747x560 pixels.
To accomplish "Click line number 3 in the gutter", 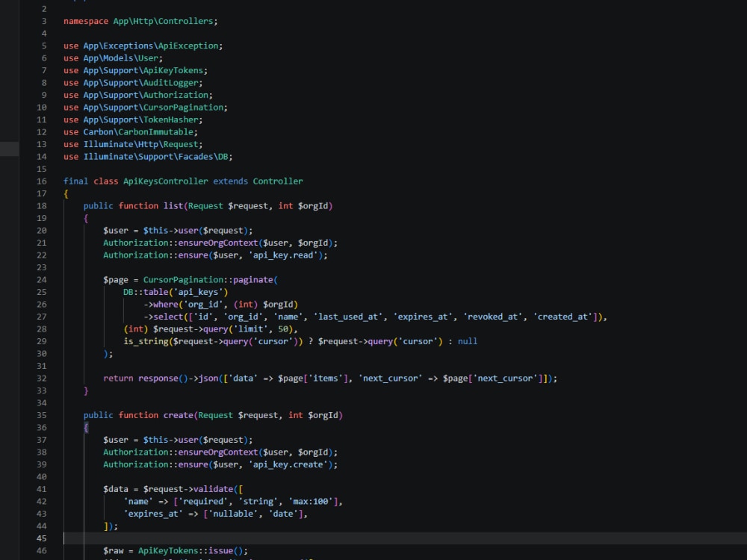I will [44, 21].
